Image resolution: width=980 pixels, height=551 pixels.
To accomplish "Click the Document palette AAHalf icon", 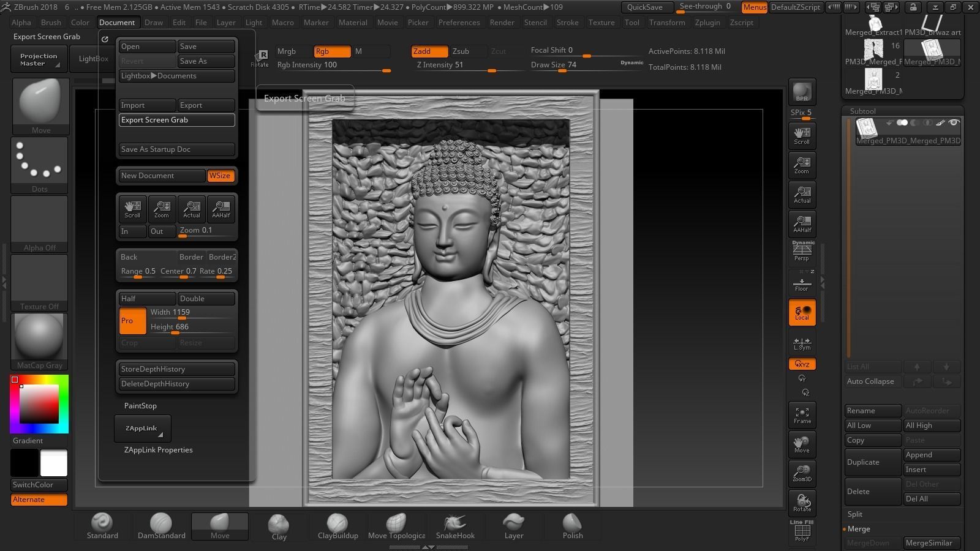I will [x=221, y=209].
